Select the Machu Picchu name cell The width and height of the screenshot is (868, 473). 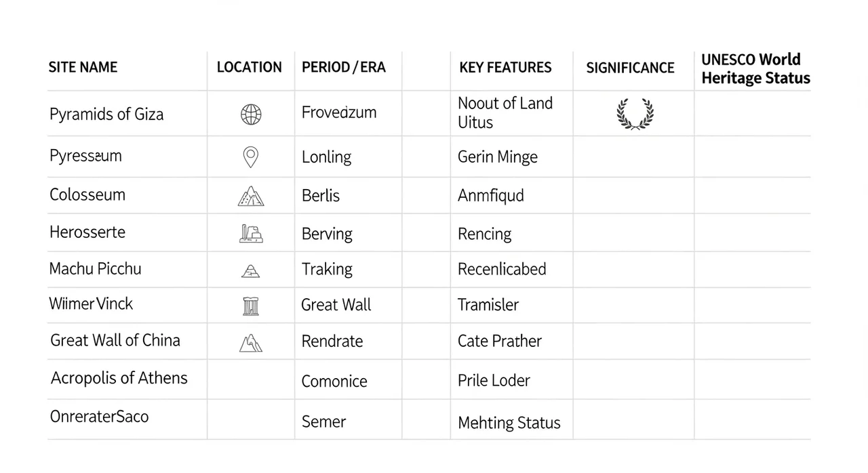[96, 269]
